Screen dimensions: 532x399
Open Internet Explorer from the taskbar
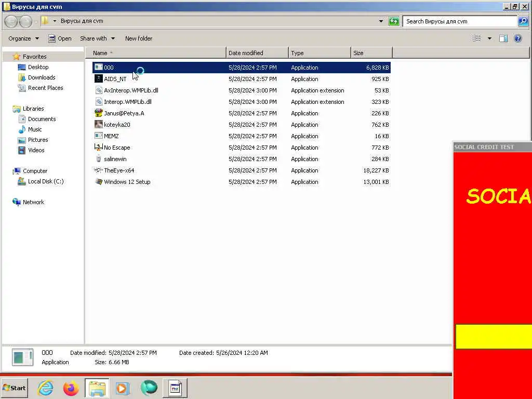[46, 388]
